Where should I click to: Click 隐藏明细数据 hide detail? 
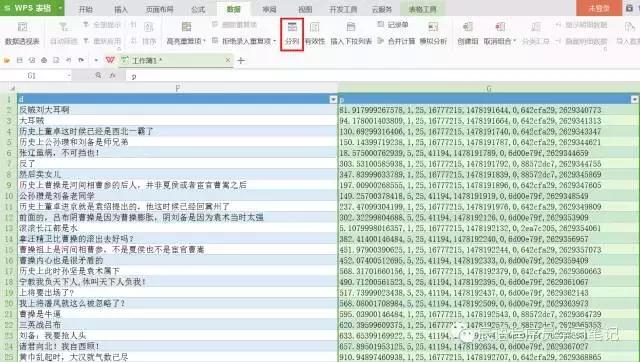pyautogui.click(x=582, y=41)
